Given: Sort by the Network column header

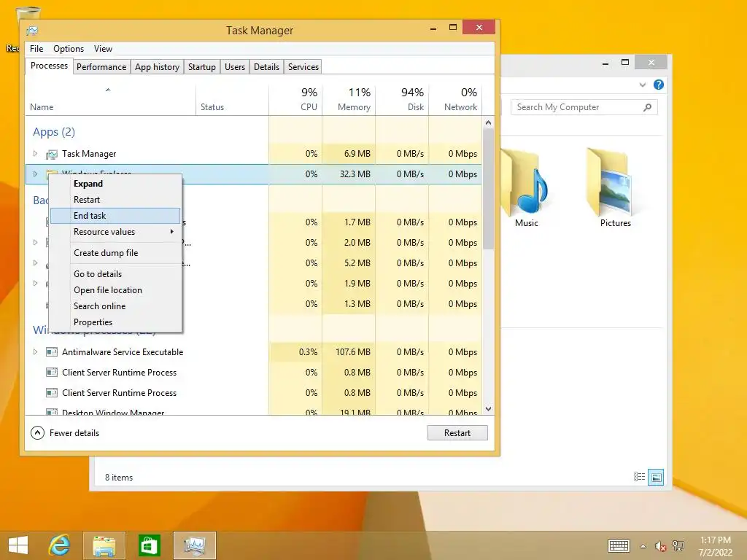Looking at the screenshot, I should (455, 101).
